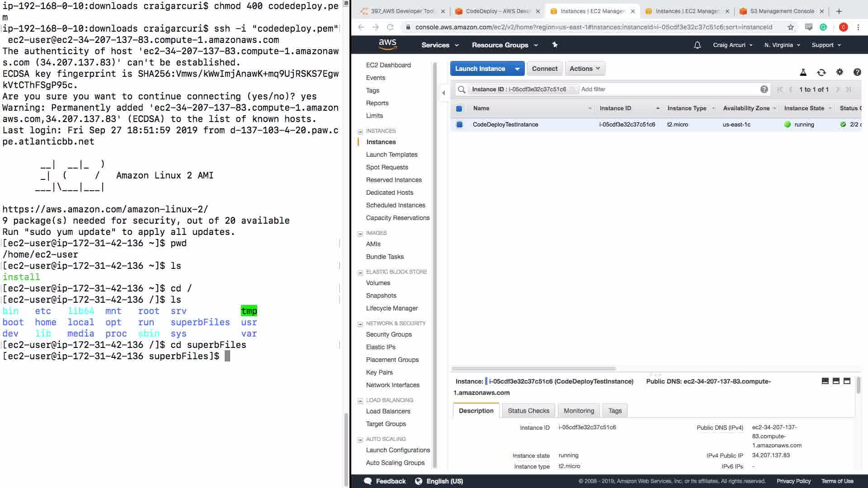Click the pin shortcuts star icon
The image size is (868, 488).
(555, 45)
